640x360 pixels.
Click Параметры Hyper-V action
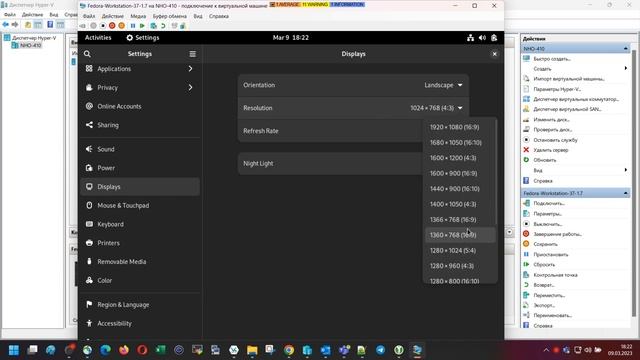557,89
